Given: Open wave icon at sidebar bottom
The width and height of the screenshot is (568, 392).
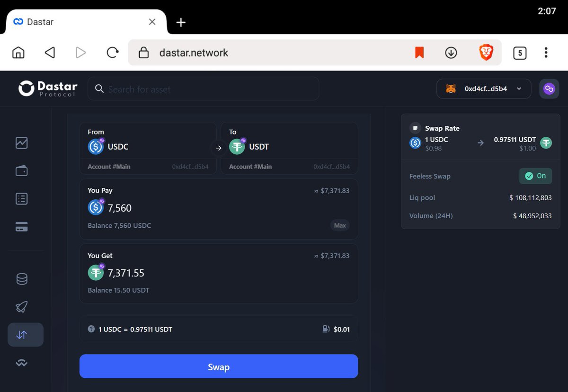Looking at the screenshot, I should (x=22, y=363).
